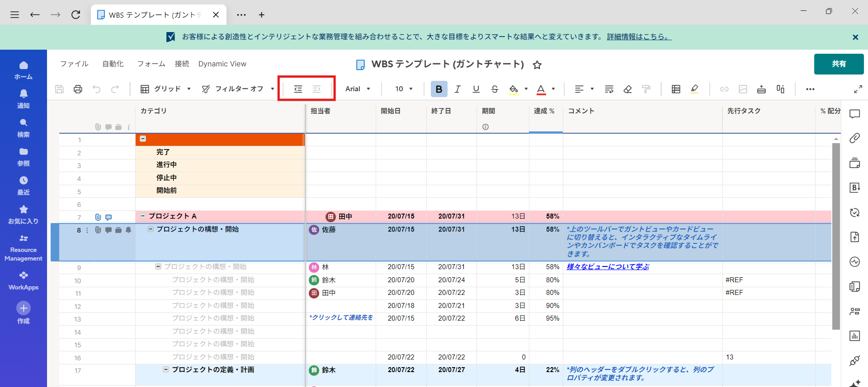
Task: Click the outdent icon in toolbar
Action: (298, 89)
